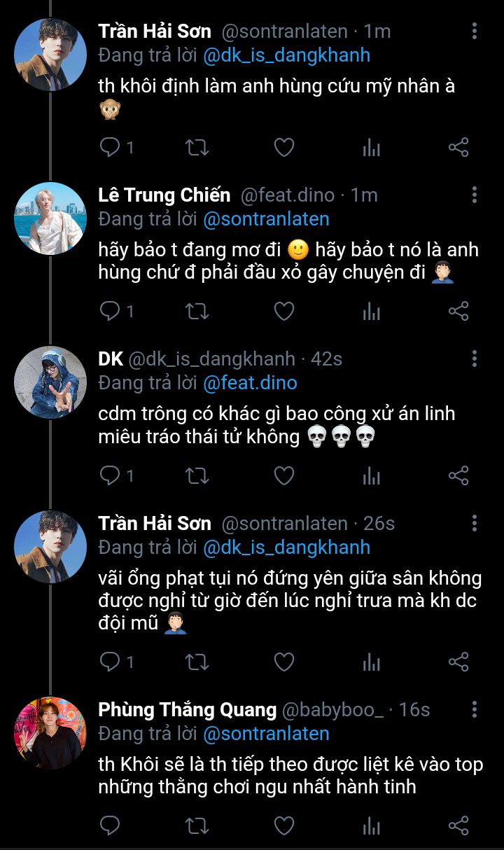Open the @feat.dino mention link
This screenshot has width=504, height=850.
(x=250, y=383)
